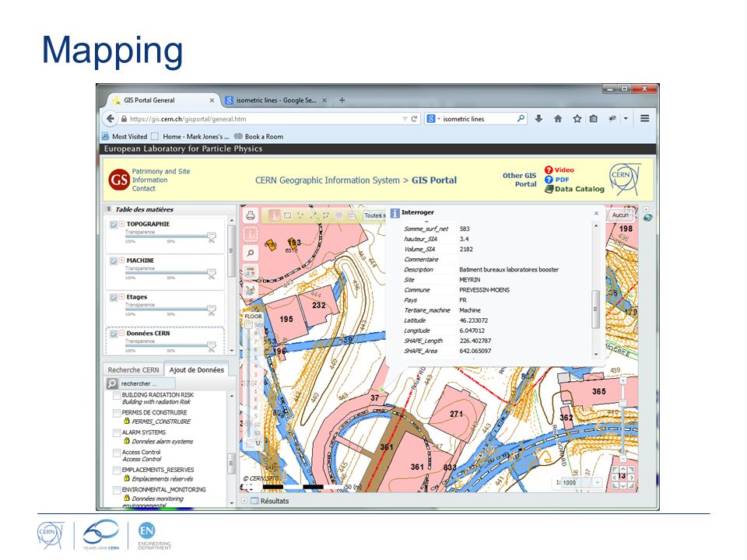Image resolution: width=747 pixels, height=560 pixels.
Task: Uncheck the MACHINE layer
Action: tap(114, 261)
